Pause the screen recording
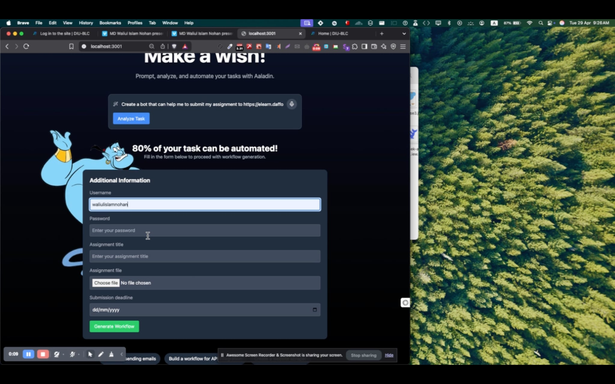615x384 pixels. point(28,354)
